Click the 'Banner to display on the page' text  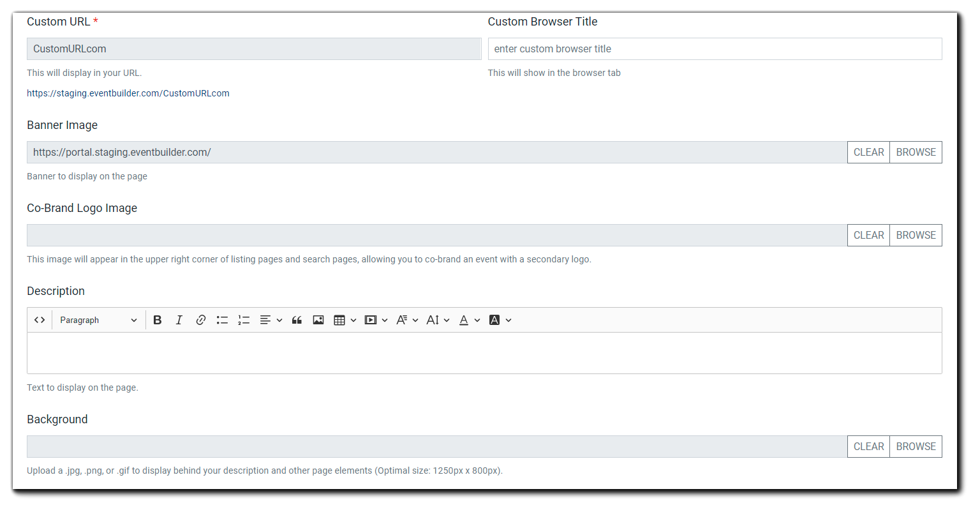[87, 176]
